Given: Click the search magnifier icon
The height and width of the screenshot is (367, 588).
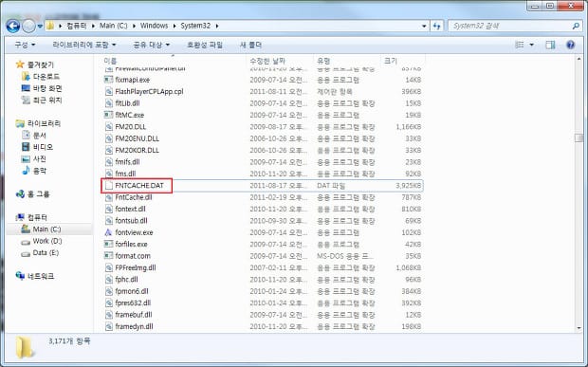Looking at the screenshot, I should click(x=576, y=26).
